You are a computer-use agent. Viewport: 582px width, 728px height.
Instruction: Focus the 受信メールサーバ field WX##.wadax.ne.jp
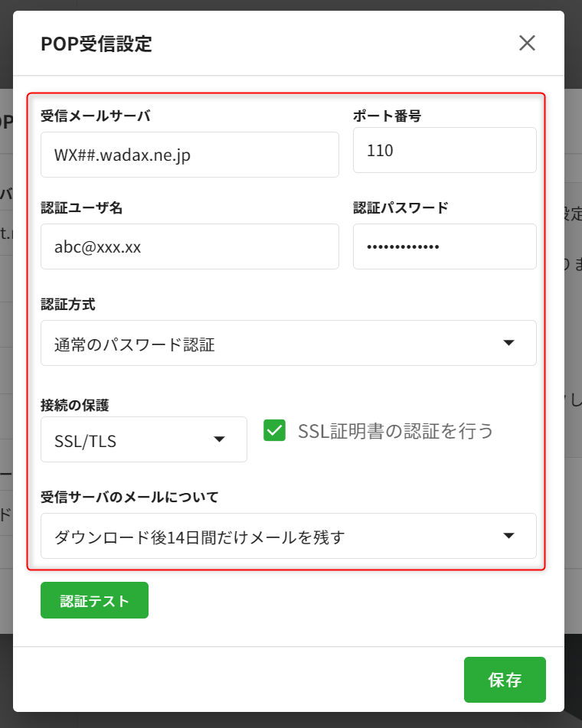coord(190,155)
